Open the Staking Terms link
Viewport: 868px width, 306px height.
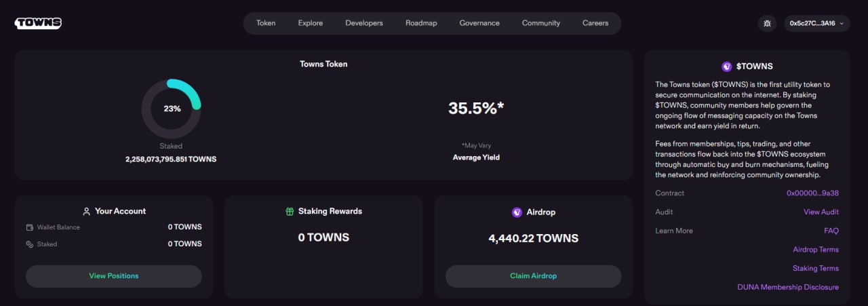click(816, 269)
